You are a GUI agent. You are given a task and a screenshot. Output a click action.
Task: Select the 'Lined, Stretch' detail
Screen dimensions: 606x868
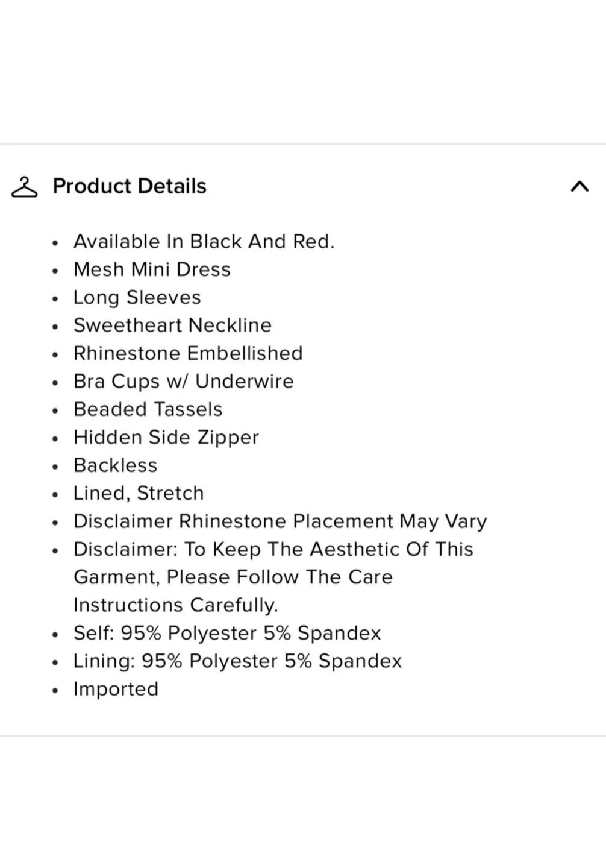[x=139, y=494]
